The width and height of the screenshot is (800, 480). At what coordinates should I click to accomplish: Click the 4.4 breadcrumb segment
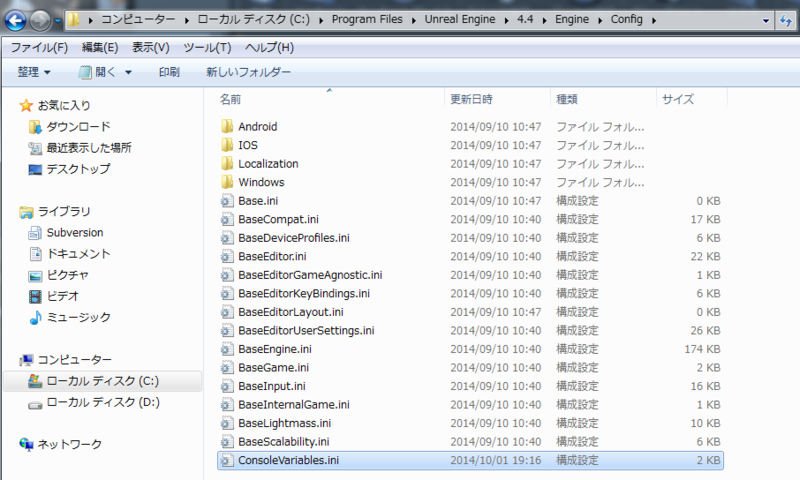pos(525,19)
